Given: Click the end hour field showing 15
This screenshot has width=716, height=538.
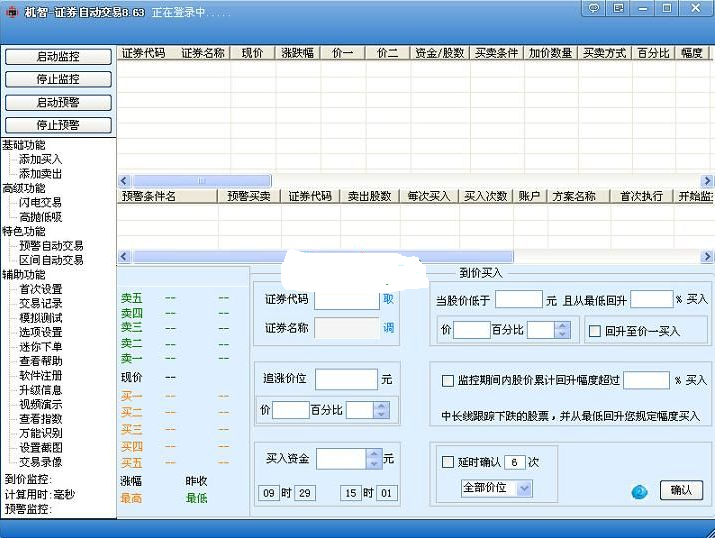Looking at the screenshot, I should point(350,493).
